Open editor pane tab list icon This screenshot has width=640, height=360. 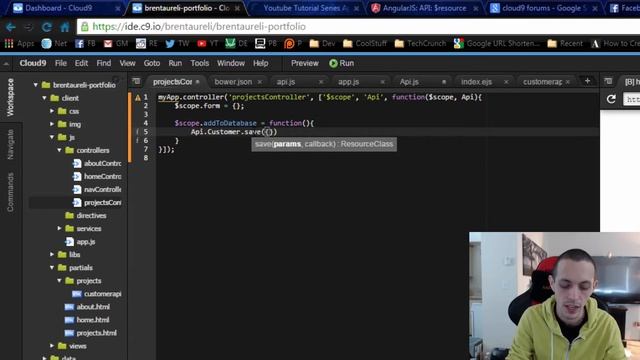[x=136, y=81]
